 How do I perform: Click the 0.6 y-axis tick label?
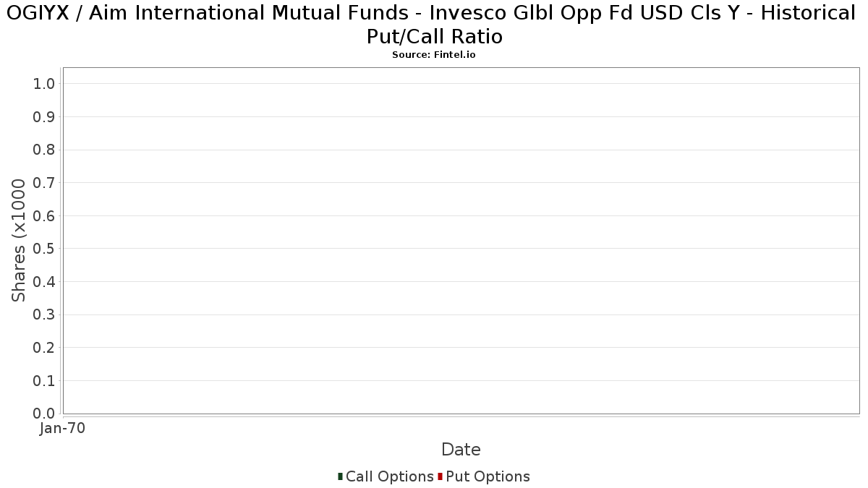[x=44, y=215]
